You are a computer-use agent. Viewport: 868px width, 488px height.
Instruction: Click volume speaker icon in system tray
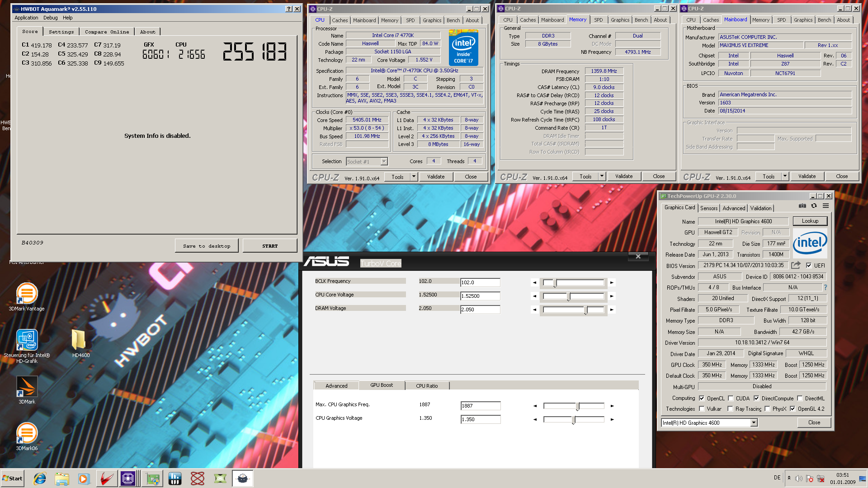[799, 479]
